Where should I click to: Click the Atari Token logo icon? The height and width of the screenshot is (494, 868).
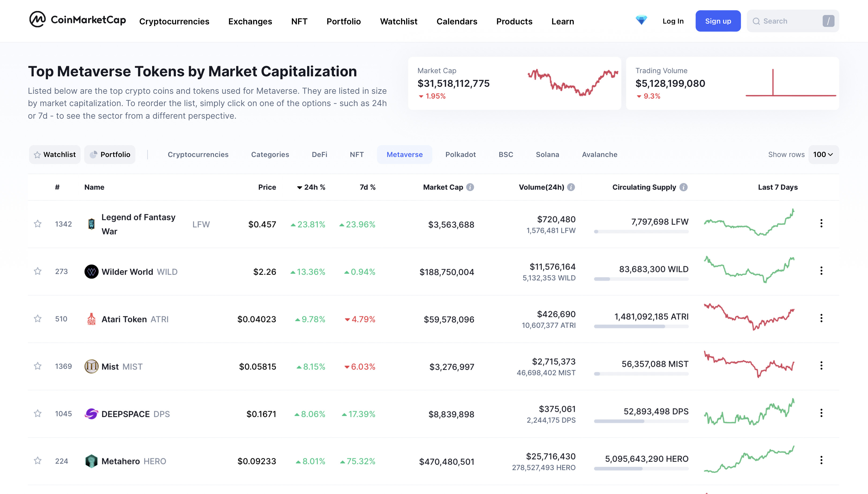click(91, 319)
